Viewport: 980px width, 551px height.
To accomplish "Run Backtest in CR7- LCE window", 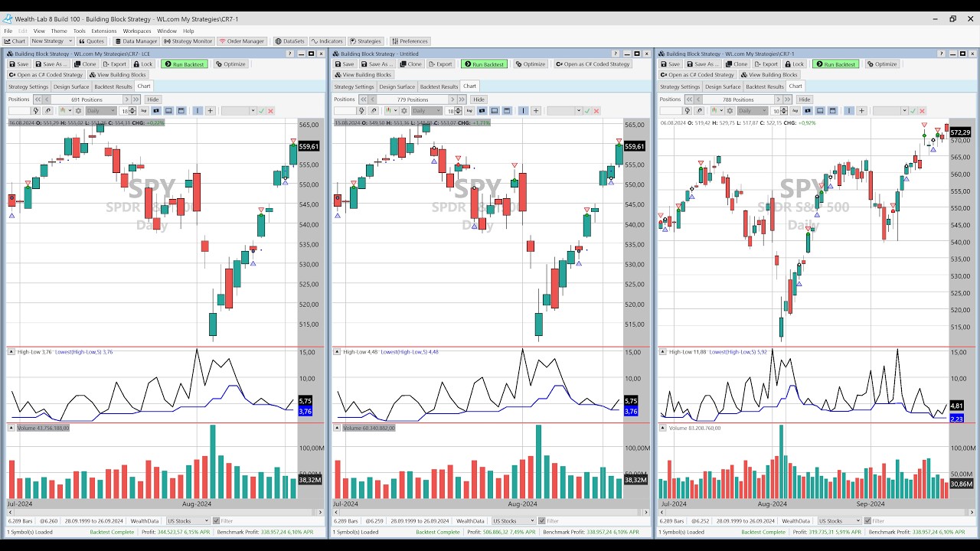I will 184,64.
